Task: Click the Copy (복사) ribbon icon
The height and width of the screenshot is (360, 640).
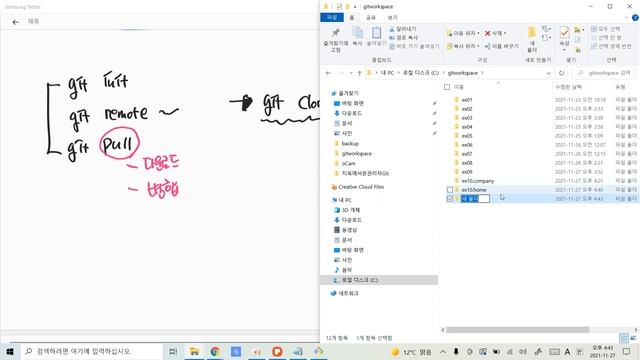Action: [x=358, y=36]
